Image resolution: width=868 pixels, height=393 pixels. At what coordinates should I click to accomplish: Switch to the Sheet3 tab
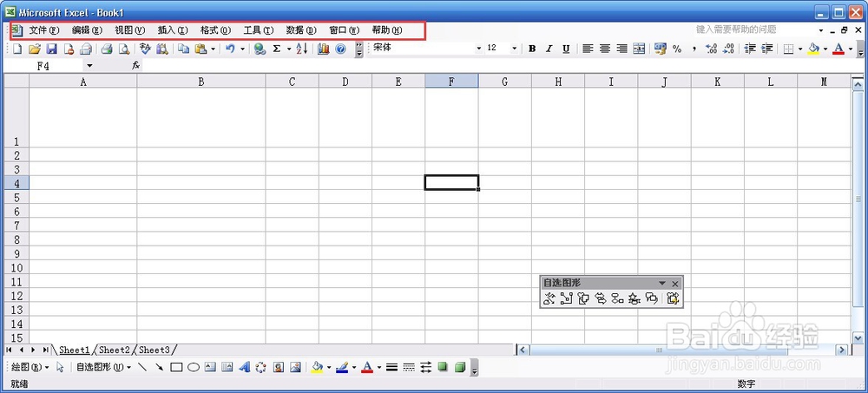coord(155,350)
